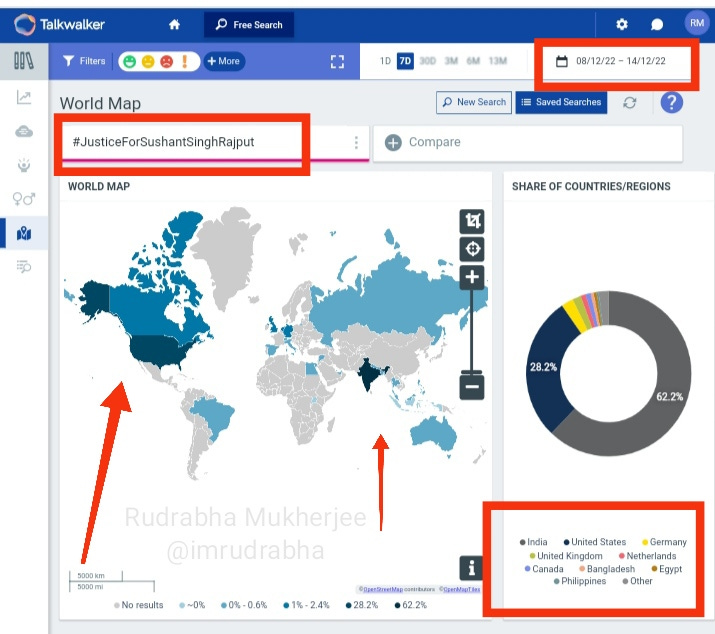The width and height of the screenshot is (715, 634).
Task: Toggle the neutral yellow face sentiment filter
Action: pyautogui.click(x=148, y=61)
